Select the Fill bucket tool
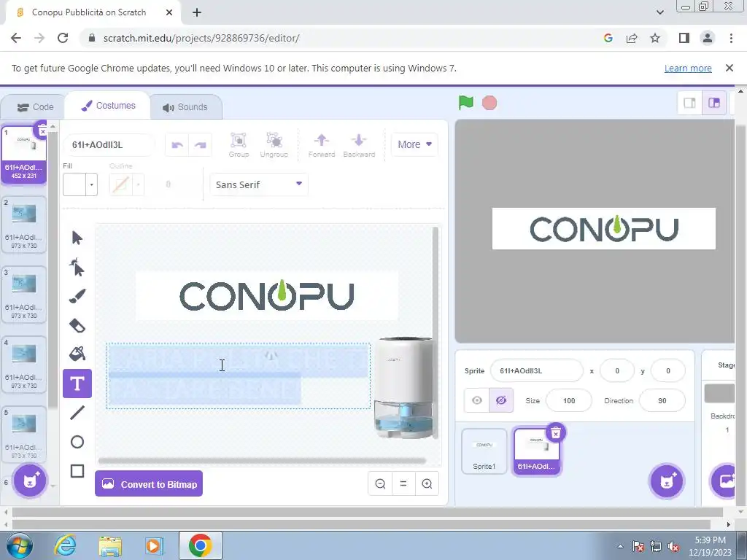747x560 pixels. tap(77, 354)
